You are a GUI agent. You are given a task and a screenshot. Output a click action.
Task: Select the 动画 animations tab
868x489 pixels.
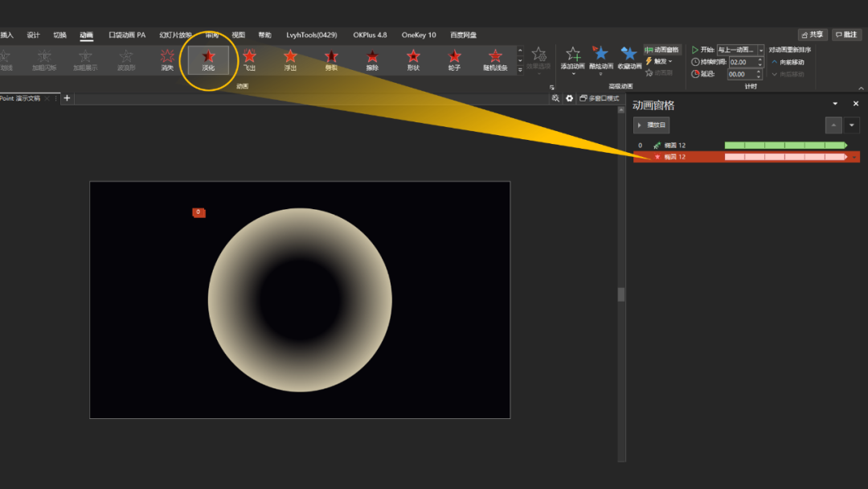(x=86, y=35)
